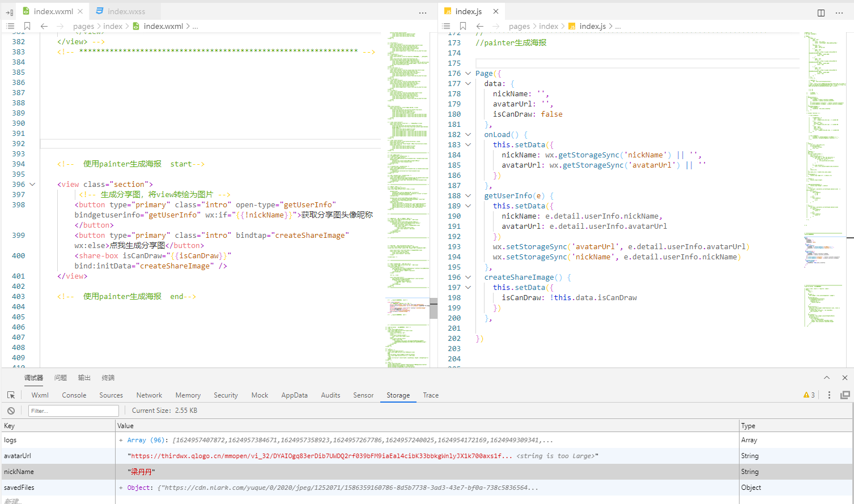The image size is (854, 504).
Task: Close the index.wxml tab
Action: pyautogui.click(x=80, y=11)
